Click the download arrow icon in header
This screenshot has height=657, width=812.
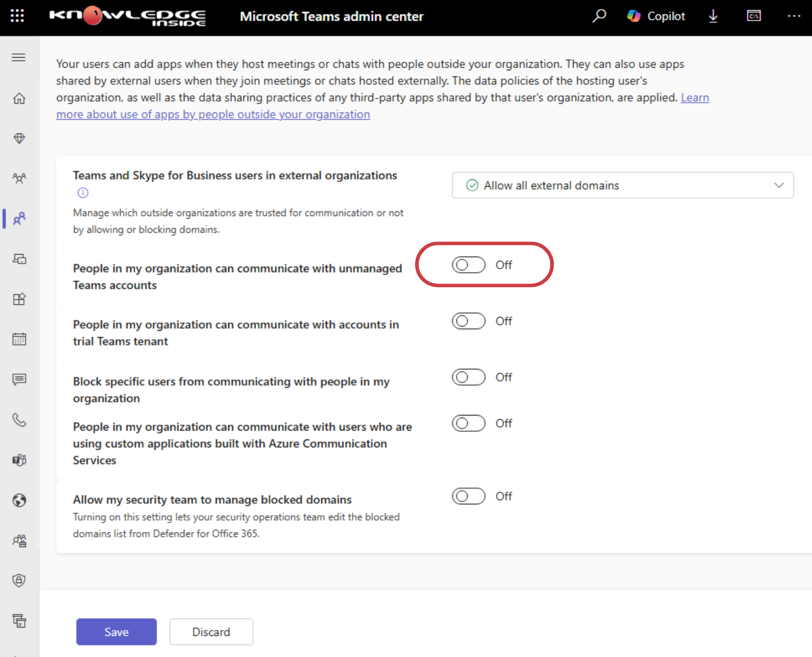click(713, 16)
